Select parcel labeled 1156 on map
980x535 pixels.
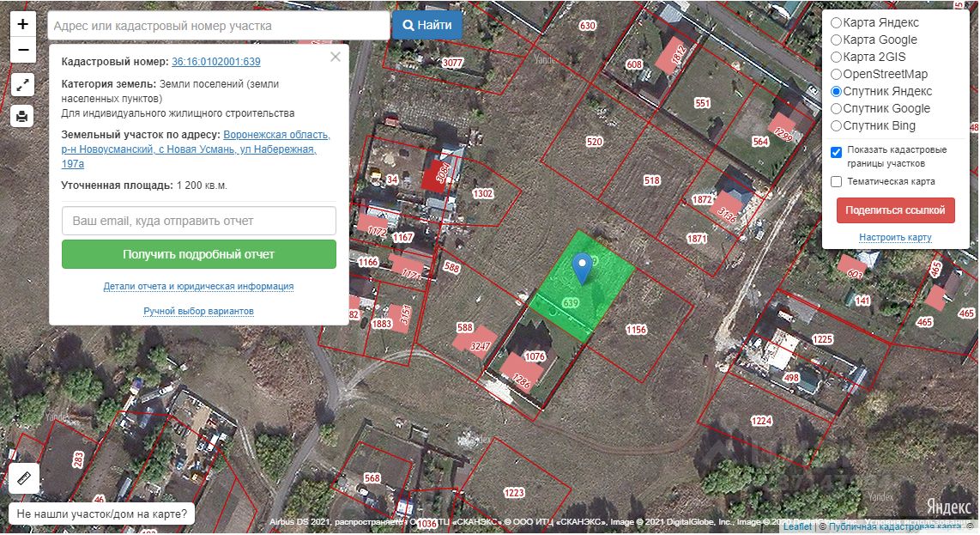[636, 330]
